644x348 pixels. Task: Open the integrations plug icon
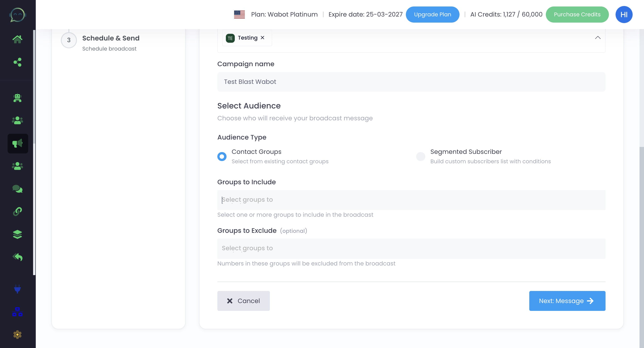[17, 289]
